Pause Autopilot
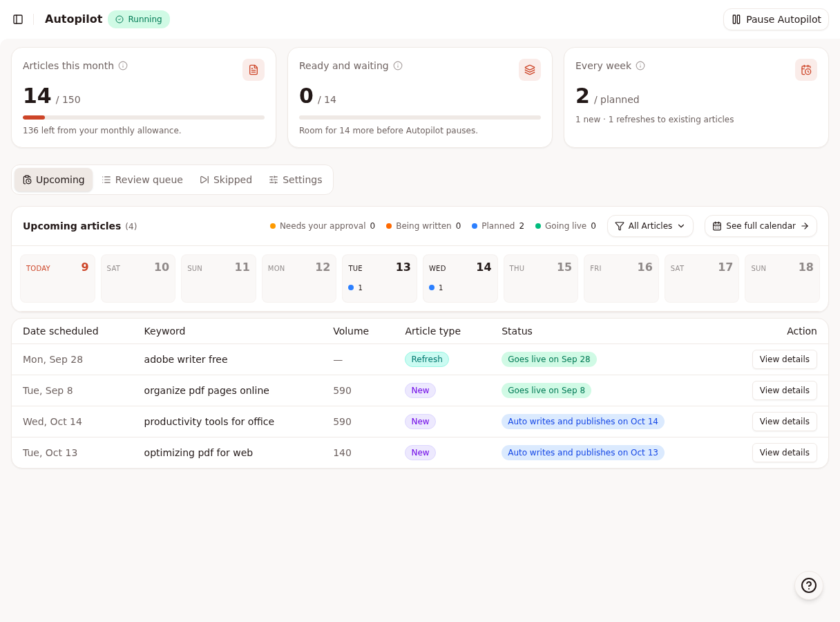This screenshot has height=622, width=840. [x=776, y=19]
